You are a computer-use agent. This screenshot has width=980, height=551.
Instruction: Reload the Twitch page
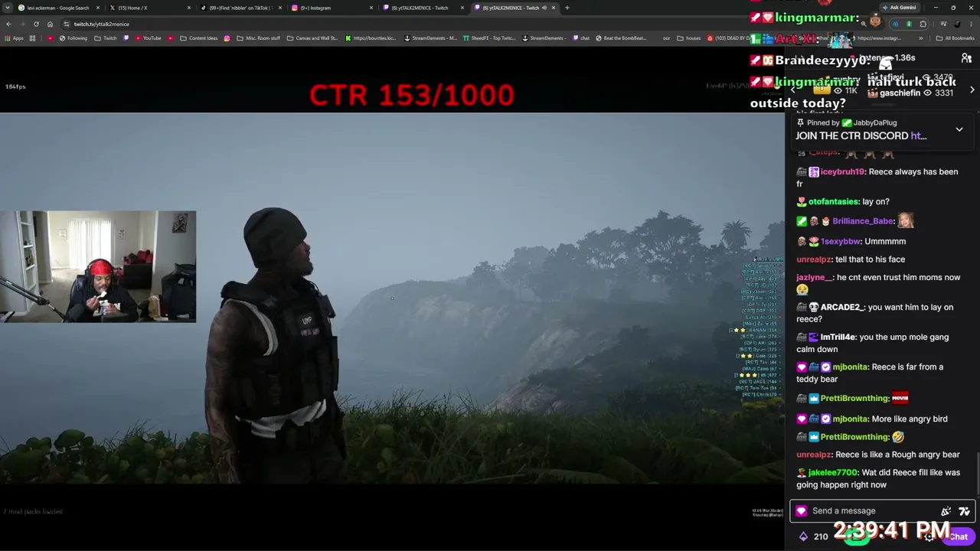(36, 24)
